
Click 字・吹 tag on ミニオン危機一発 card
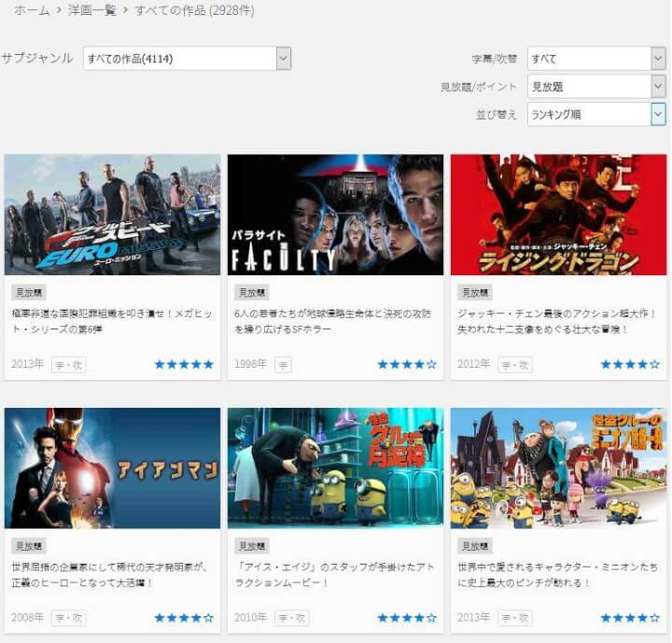point(515,618)
